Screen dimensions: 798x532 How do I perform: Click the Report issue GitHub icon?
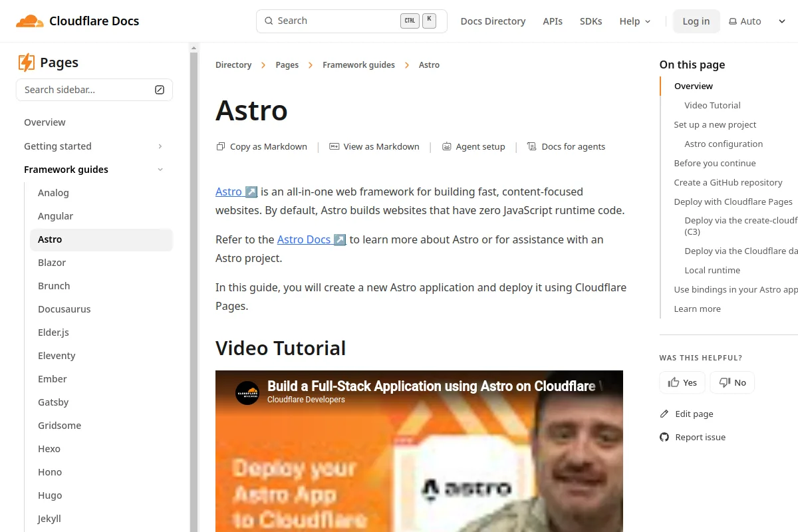tap(664, 437)
